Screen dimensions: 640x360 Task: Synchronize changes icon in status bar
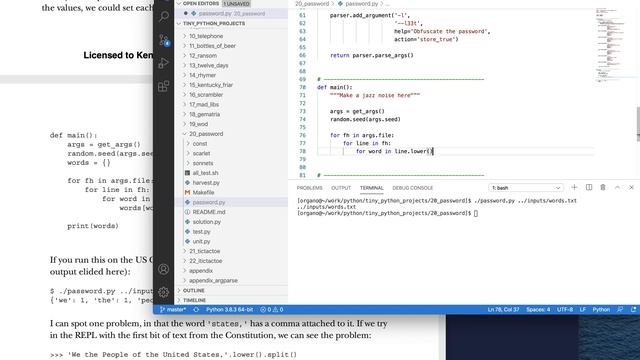(196, 310)
